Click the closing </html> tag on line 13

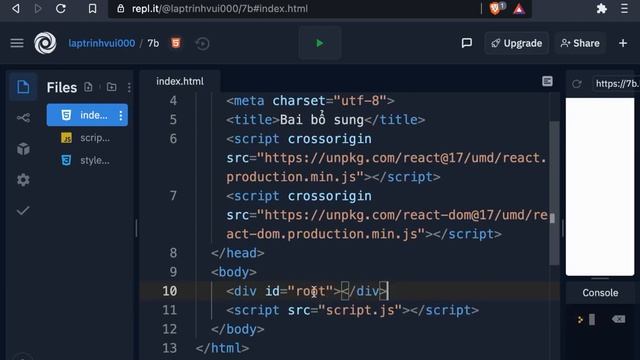click(222, 348)
